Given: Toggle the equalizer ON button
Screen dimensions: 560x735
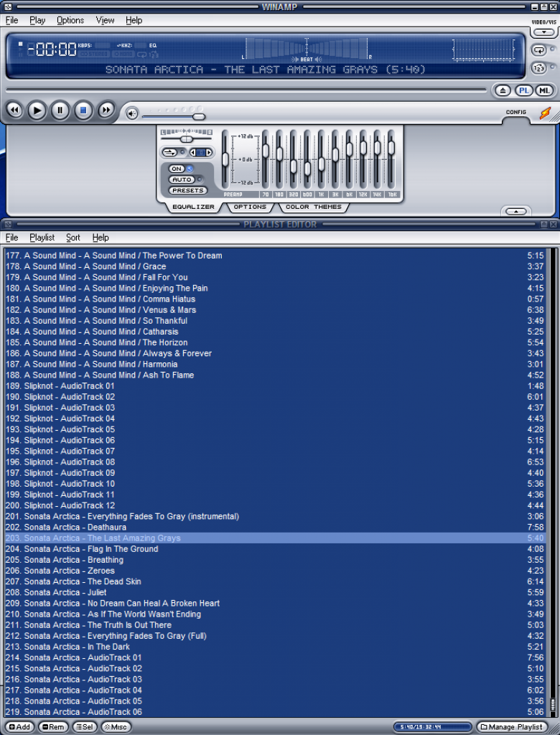Looking at the screenshot, I should tap(177, 169).
